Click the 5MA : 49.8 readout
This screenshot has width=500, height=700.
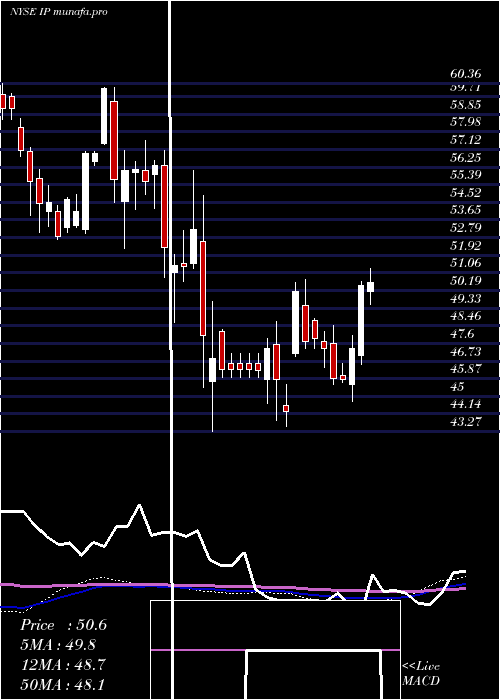(x=58, y=645)
